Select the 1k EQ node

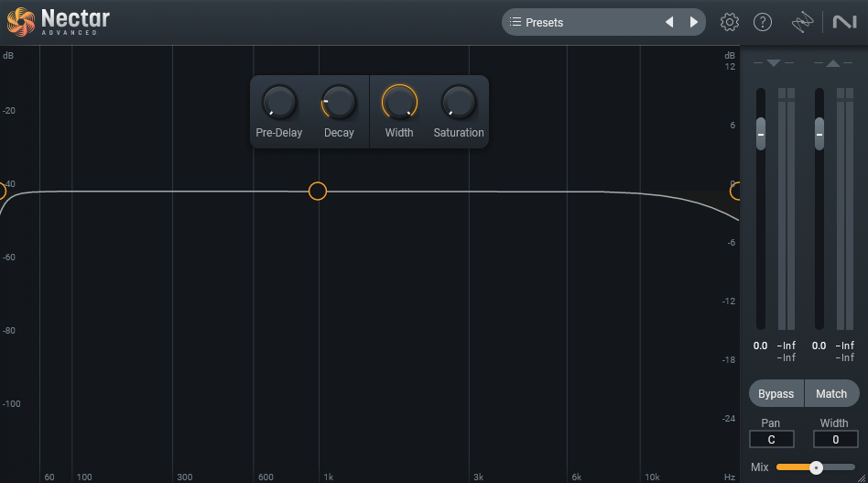pyautogui.click(x=318, y=192)
